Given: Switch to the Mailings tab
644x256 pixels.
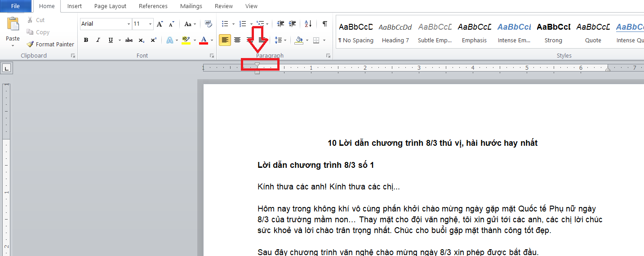Looking at the screenshot, I should [191, 6].
